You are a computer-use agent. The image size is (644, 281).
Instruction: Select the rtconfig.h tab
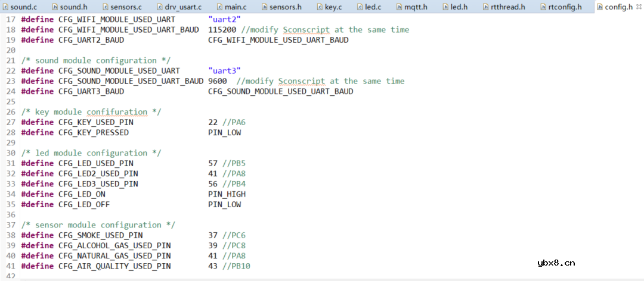point(561,7)
